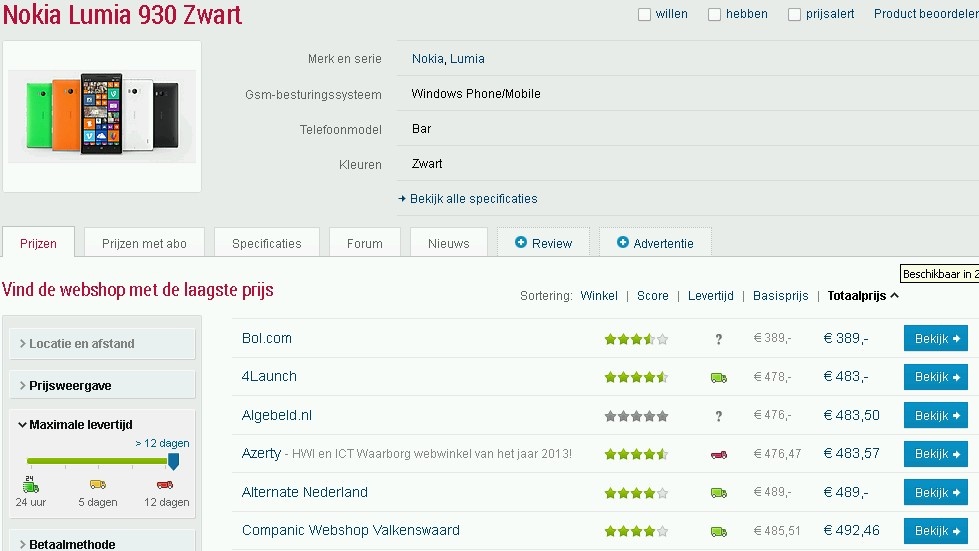The height and width of the screenshot is (551, 979).
Task: Click the grey star rating of Algebeld.nl
Action: (x=635, y=416)
